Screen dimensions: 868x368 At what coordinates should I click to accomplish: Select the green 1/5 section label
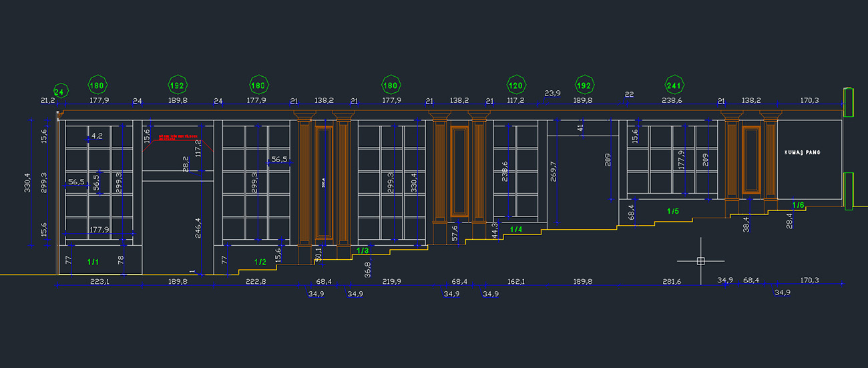[x=672, y=211]
